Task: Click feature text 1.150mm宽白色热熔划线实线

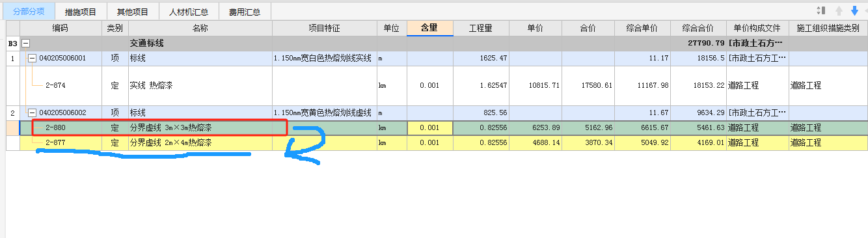Action: point(323,58)
